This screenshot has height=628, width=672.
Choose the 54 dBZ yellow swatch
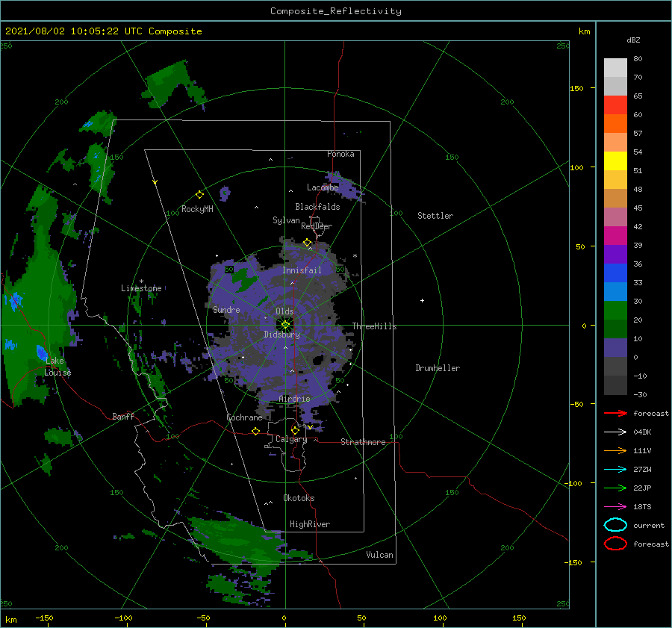coord(615,161)
